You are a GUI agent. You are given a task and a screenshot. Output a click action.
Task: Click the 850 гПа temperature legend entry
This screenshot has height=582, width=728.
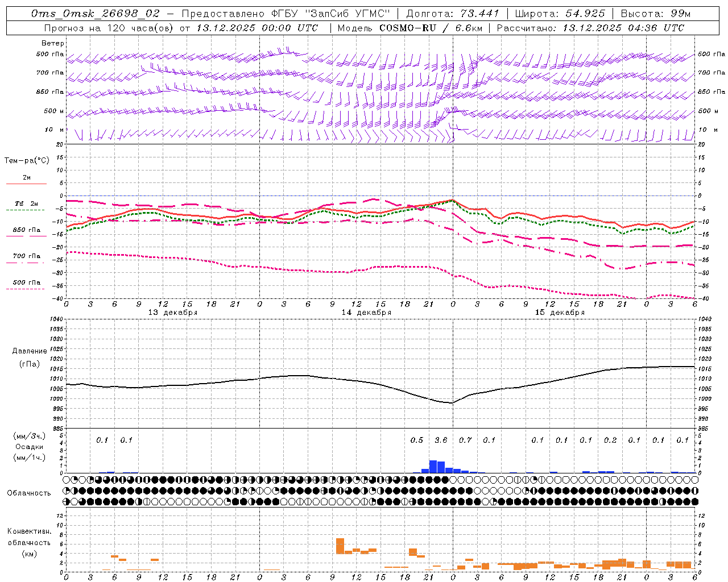coord(26,230)
